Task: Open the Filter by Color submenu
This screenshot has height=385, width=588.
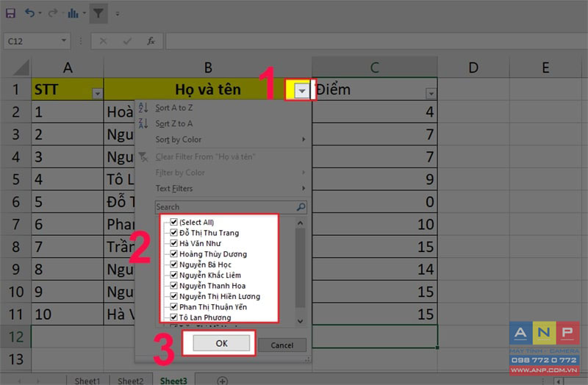Action: click(223, 173)
